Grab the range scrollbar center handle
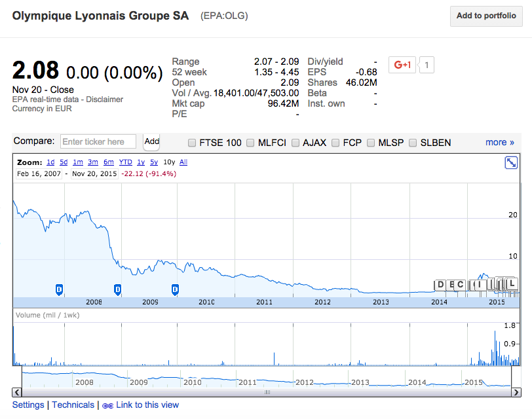The width and height of the screenshot is (532, 419). click(x=267, y=392)
